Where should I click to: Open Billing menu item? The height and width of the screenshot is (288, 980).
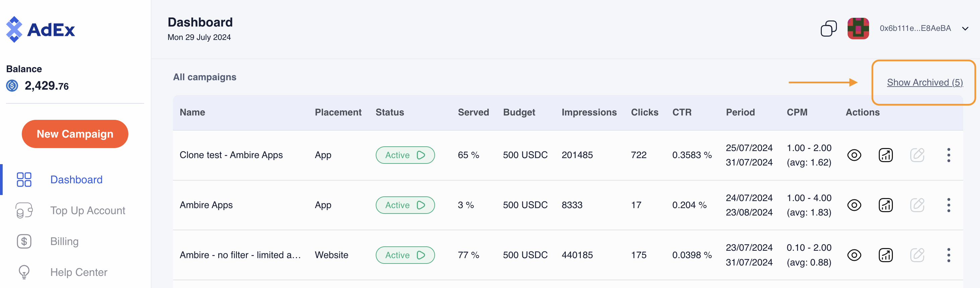point(64,241)
